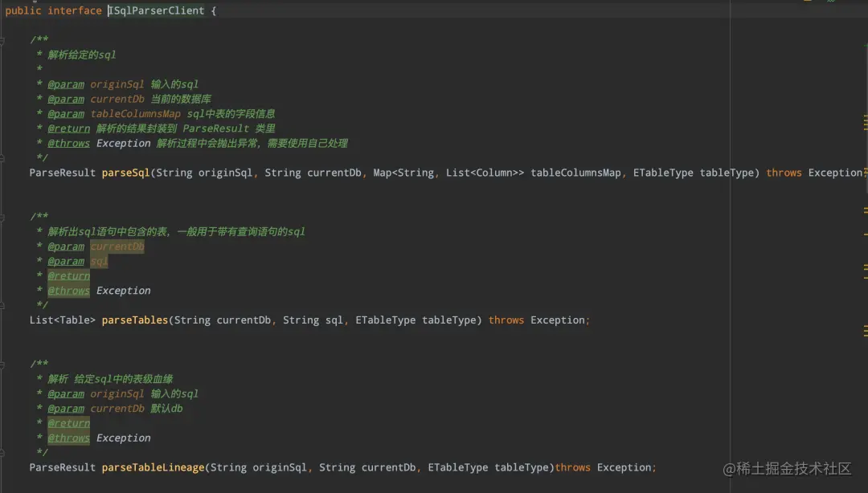
Task: Click the editor's right-side error stripe scrollbar
Action: pyautogui.click(x=866, y=241)
